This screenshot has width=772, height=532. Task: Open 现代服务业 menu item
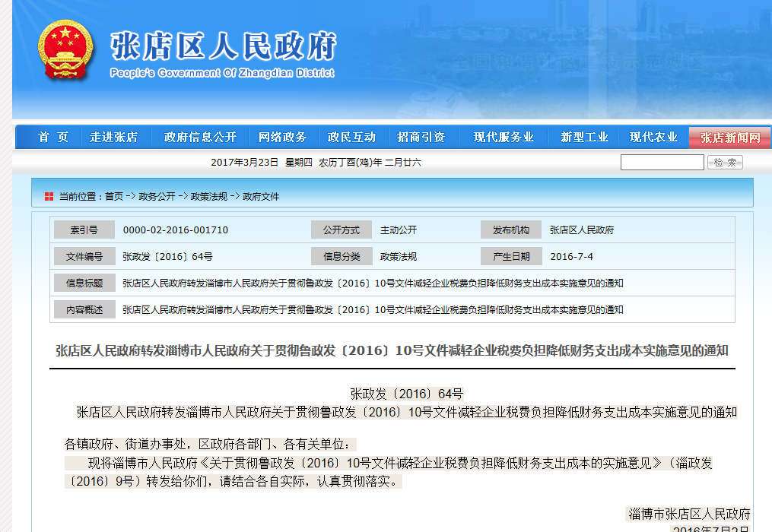[x=504, y=138]
